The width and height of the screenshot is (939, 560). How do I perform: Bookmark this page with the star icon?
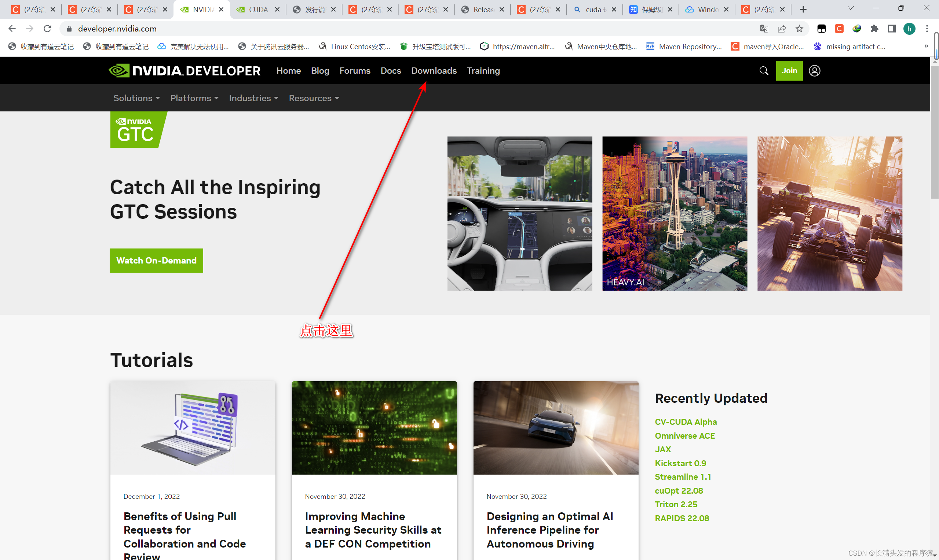pyautogui.click(x=799, y=29)
